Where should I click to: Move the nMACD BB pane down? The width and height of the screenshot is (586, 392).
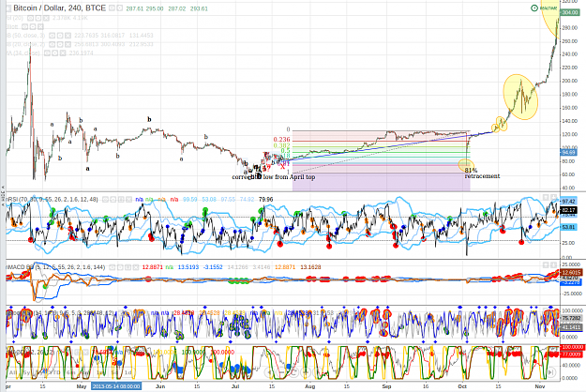point(553,265)
